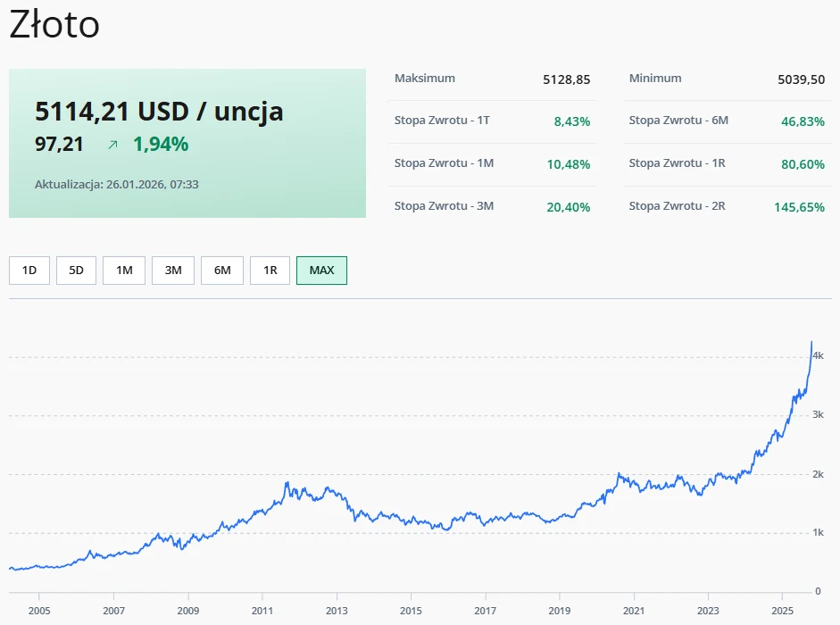Click the Minimum value 5039,50

801,79
